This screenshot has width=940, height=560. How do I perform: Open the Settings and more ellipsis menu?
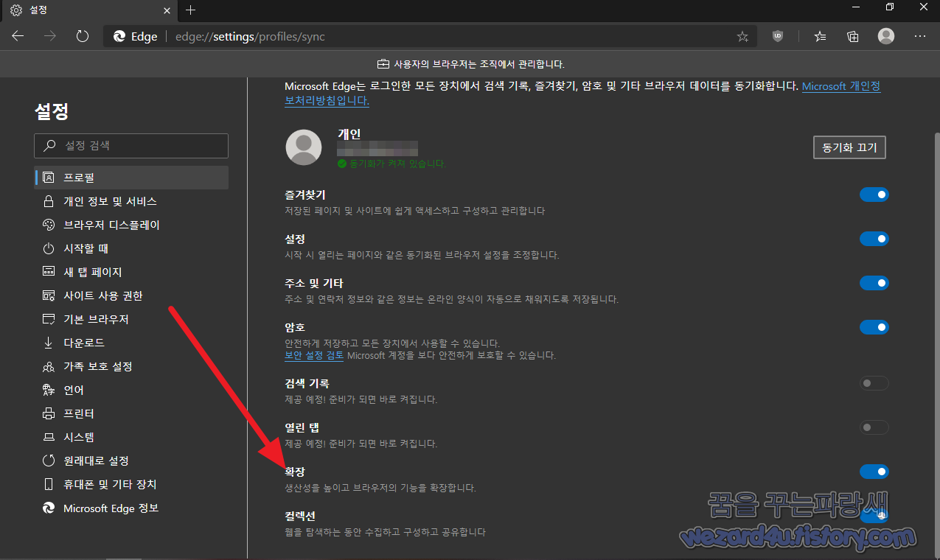click(920, 36)
